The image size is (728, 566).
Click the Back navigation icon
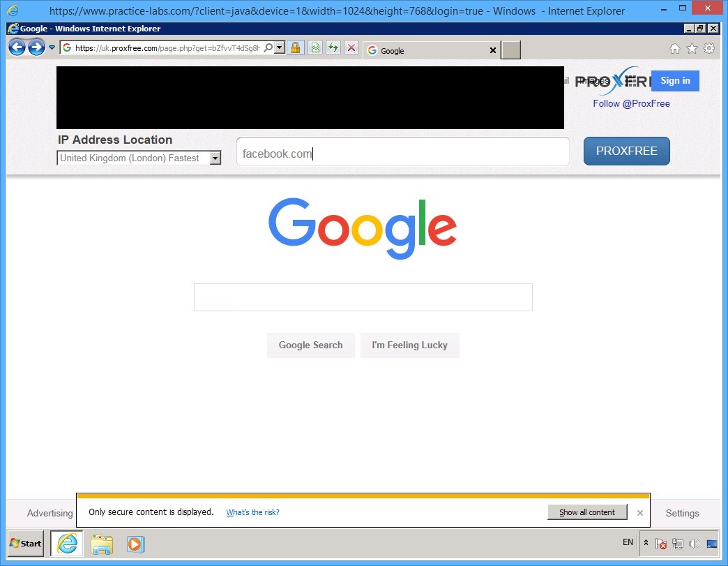(x=17, y=47)
